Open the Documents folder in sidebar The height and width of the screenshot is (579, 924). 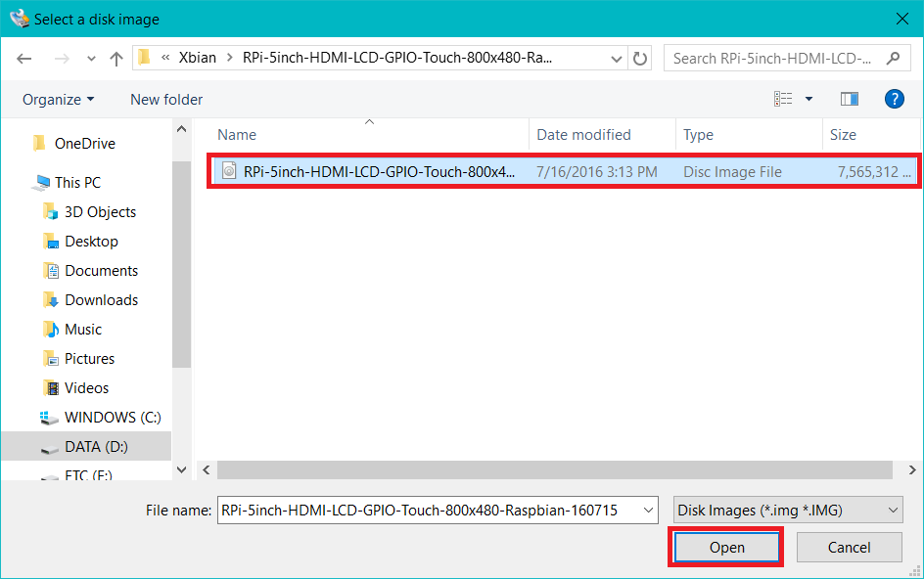(102, 271)
